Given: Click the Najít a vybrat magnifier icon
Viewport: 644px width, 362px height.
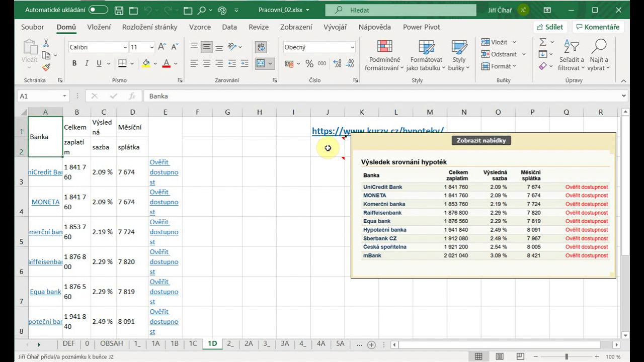Looking at the screenshot, I should coord(599,46).
